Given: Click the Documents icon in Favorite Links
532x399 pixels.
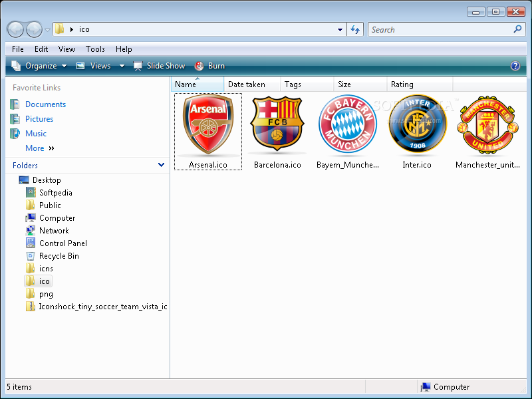Looking at the screenshot, I should [x=15, y=104].
